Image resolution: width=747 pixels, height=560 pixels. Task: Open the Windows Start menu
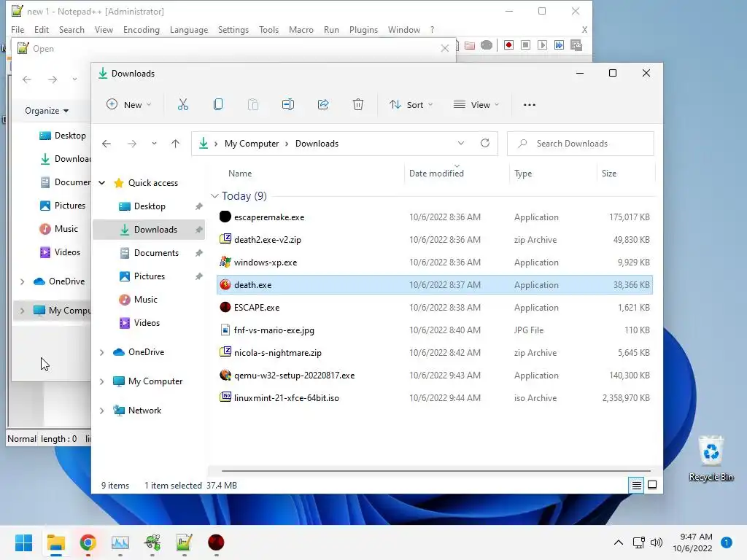click(23, 542)
